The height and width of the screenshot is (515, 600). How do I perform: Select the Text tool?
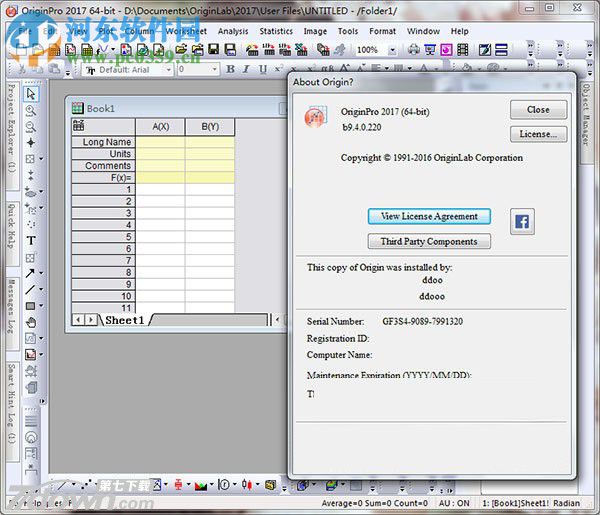(x=31, y=241)
